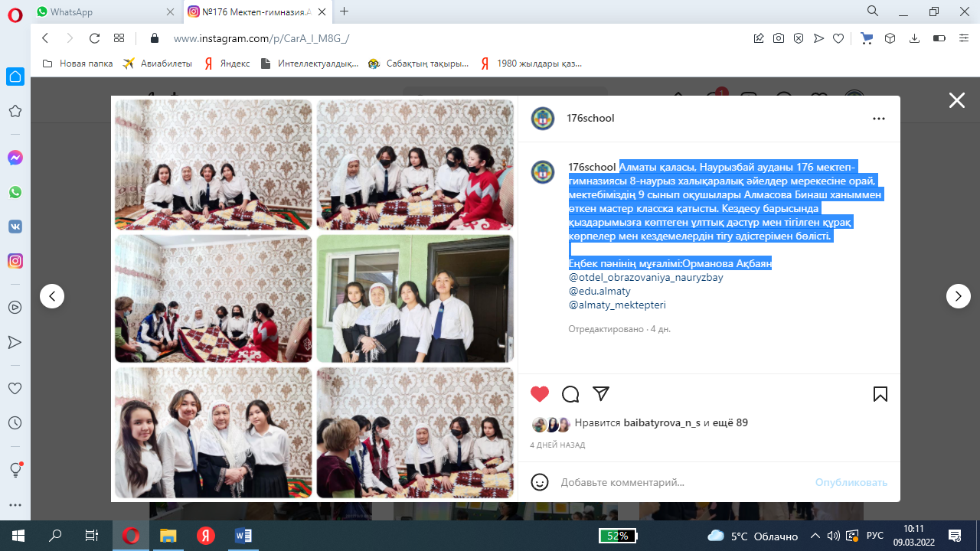Open Messenger in Opera sidebar

pyautogui.click(x=15, y=158)
